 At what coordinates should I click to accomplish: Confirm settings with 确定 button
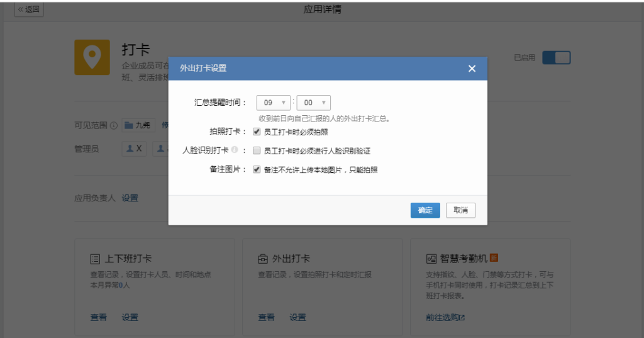pyautogui.click(x=425, y=210)
